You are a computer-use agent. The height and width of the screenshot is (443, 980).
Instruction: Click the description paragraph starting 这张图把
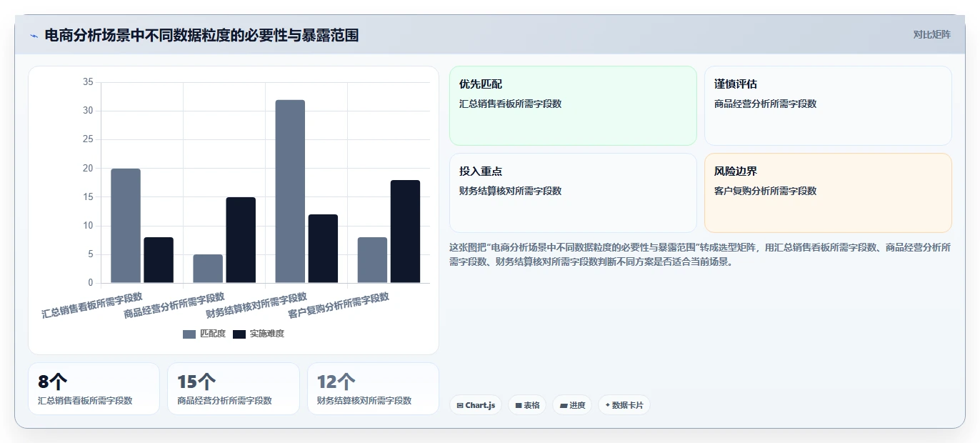click(x=700, y=254)
